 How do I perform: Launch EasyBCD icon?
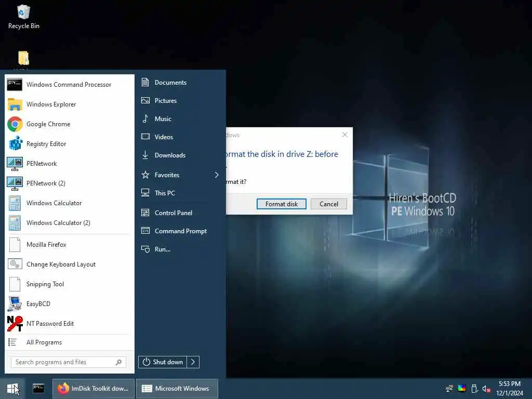tap(15, 304)
